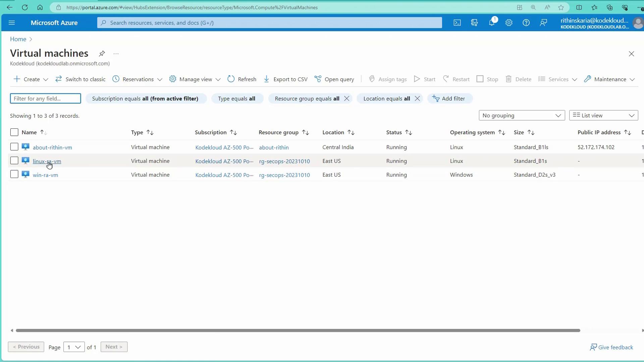Click the help question mark icon

tap(526, 23)
